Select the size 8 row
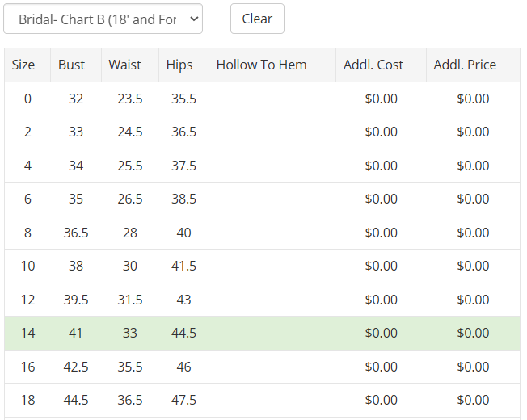Image resolution: width=527 pixels, height=420 pixels. pyautogui.click(x=28, y=233)
